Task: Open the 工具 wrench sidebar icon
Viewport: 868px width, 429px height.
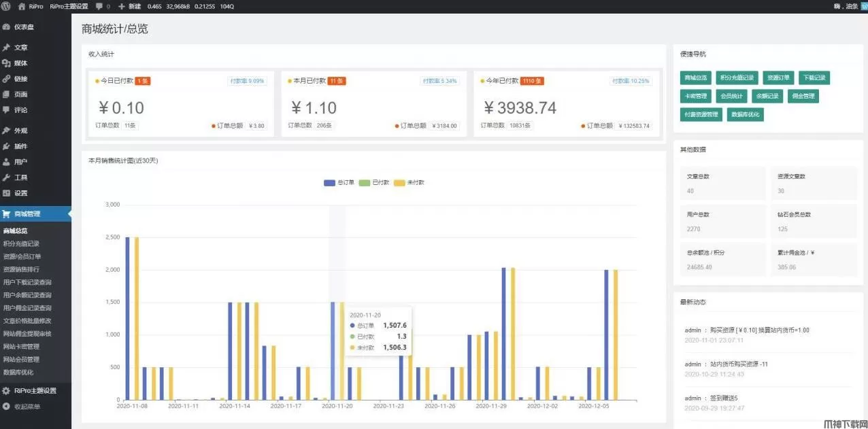Action: point(6,177)
